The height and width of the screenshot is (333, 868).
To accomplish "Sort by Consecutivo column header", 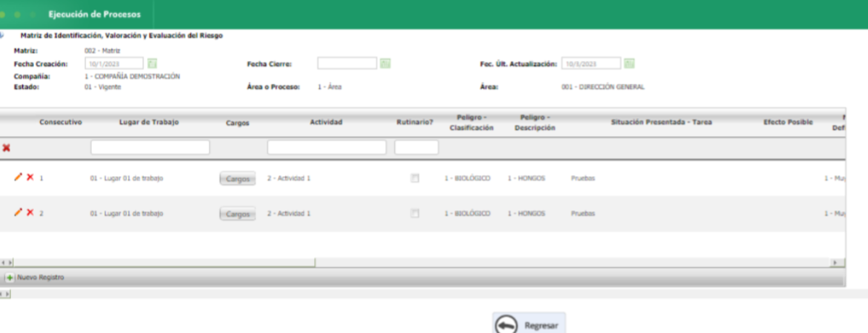I will [x=60, y=122].
